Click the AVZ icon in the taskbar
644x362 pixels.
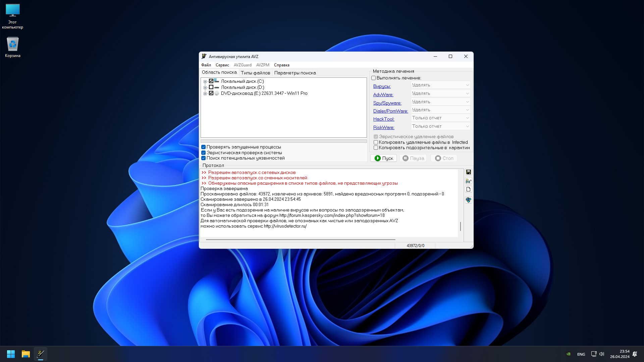[41, 354]
